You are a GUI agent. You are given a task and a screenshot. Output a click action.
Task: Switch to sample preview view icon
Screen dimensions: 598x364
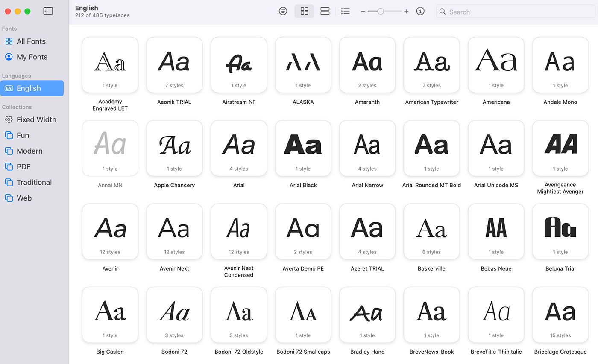point(283,11)
